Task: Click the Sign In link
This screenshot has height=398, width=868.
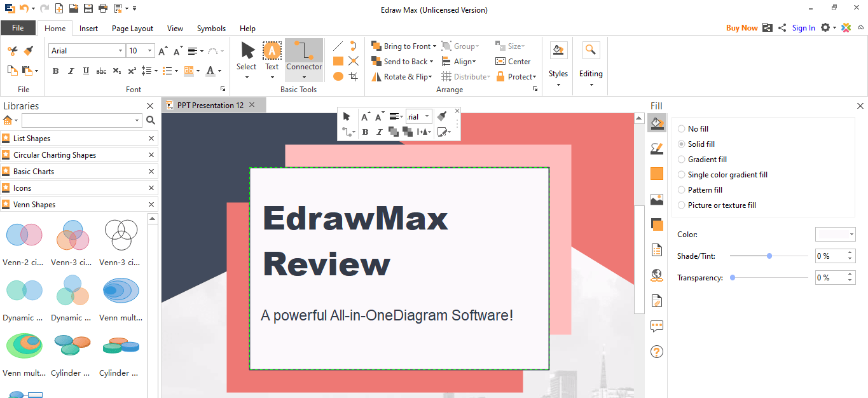Action: coord(804,28)
